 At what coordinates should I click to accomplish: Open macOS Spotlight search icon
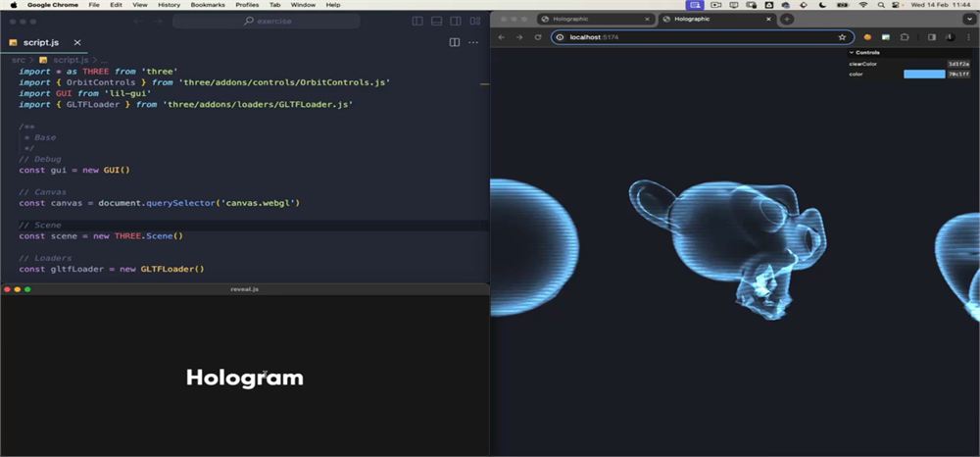881,4
